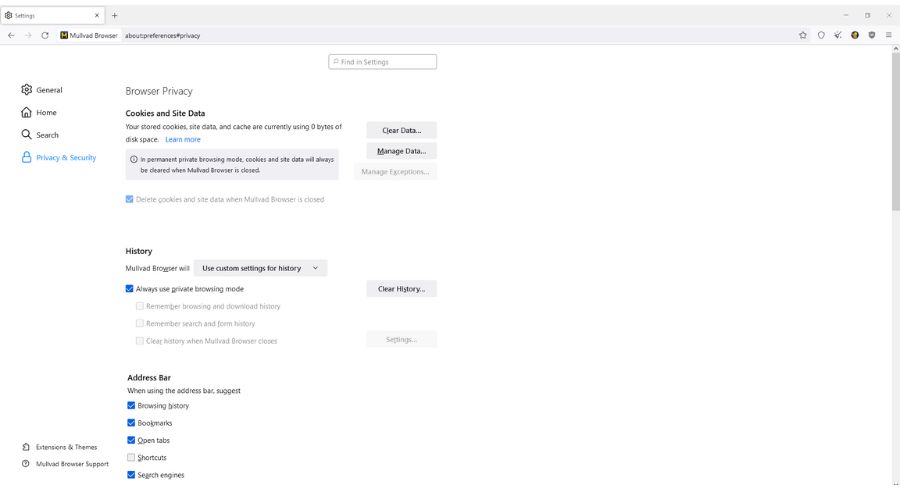The width and height of the screenshot is (900, 490).
Task: Go back to the previous page
Action: 11,35
